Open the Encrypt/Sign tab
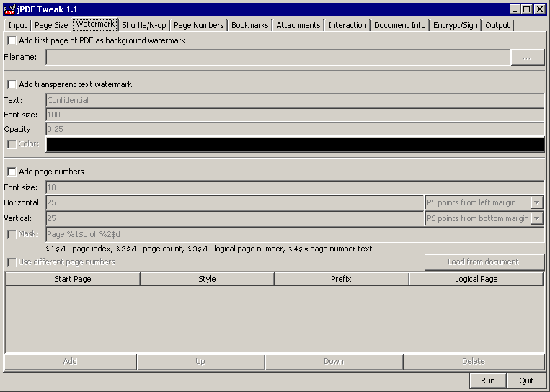 (x=455, y=25)
